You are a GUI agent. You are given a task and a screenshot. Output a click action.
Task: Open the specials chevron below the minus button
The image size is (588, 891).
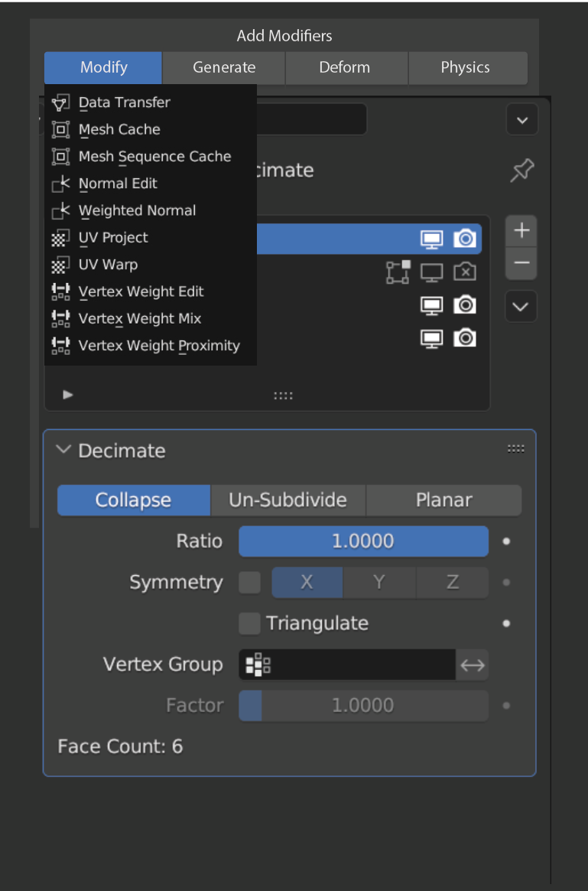(521, 307)
